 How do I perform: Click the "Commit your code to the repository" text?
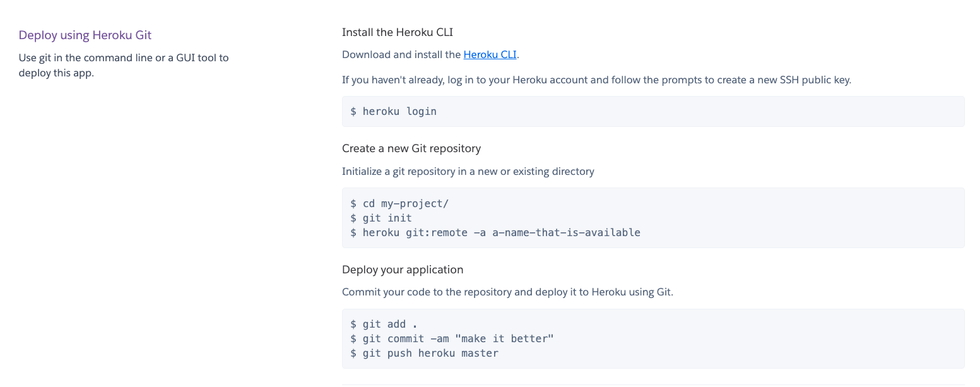pyautogui.click(x=508, y=292)
